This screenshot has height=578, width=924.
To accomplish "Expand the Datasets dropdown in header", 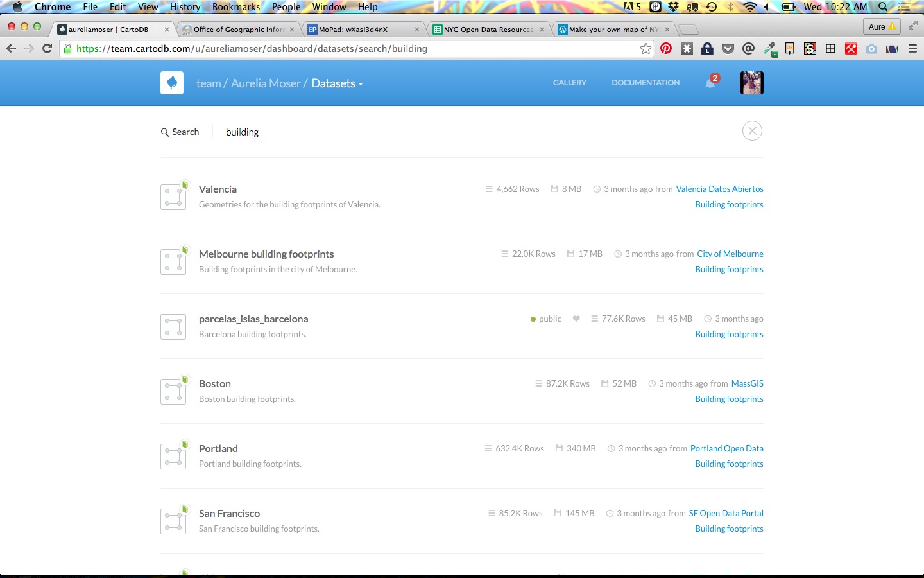I will (337, 83).
